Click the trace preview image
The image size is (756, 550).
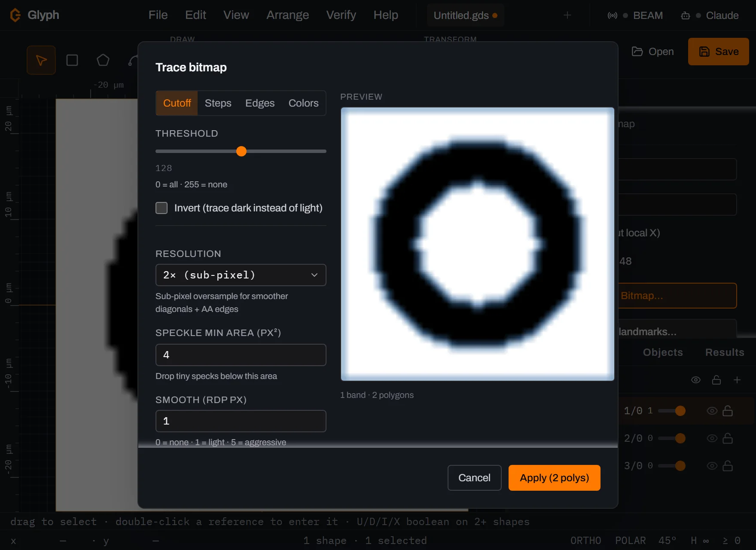point(477,244)
